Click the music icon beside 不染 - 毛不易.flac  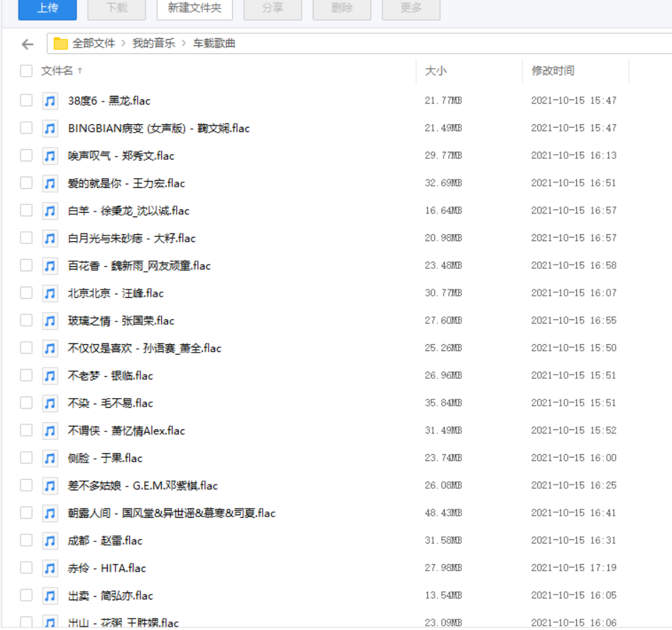50,402
